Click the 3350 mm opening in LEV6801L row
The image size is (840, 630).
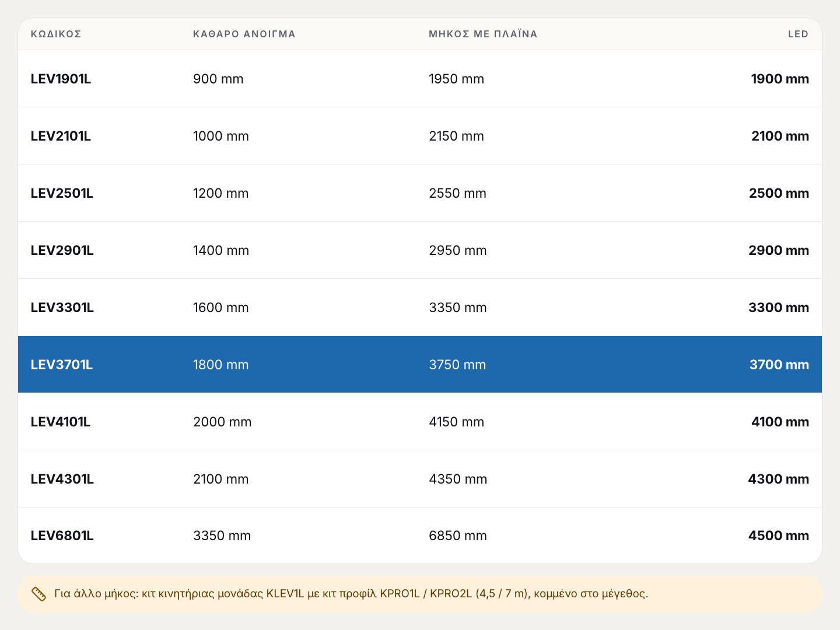[x=222, y=535]
